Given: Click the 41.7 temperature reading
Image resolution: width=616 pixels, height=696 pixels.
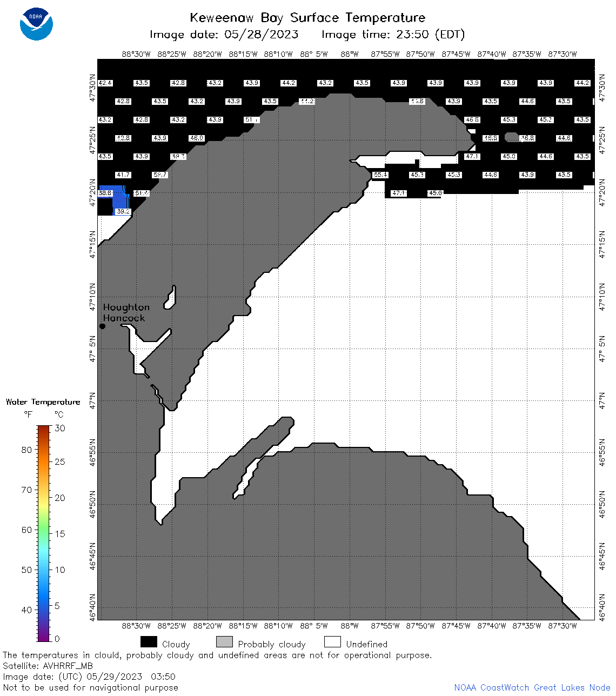Looking at the screenshot, I should (123, 175).
